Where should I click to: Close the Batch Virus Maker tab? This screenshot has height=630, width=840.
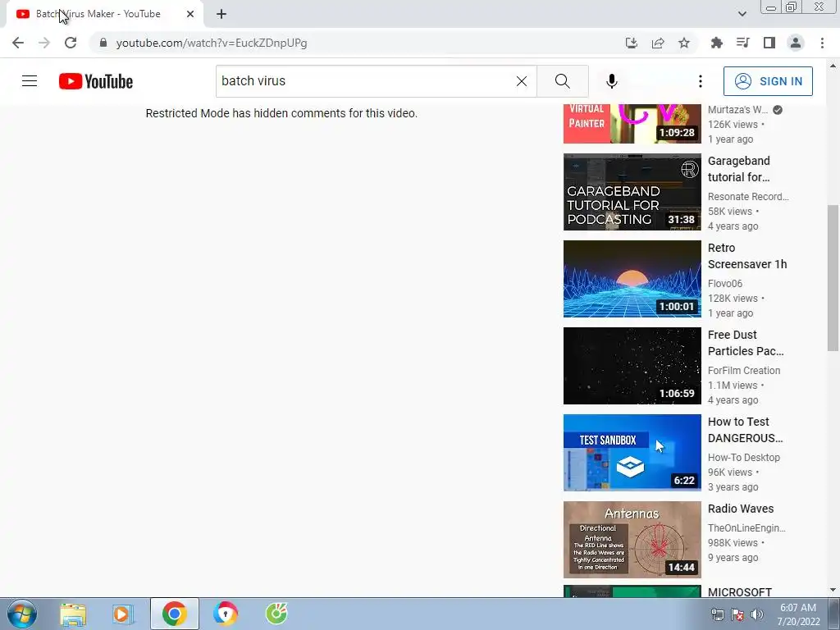(190, 14)
